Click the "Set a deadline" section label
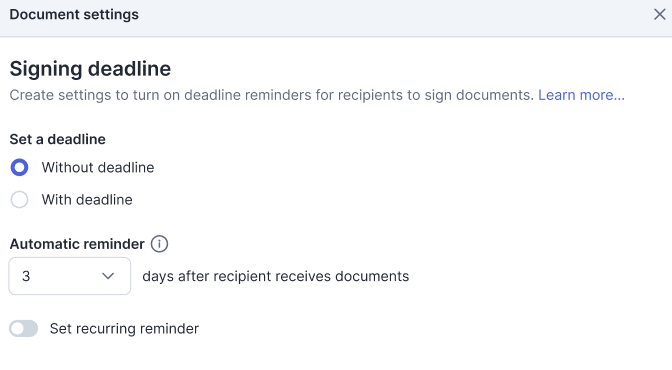Viewport: 672px width, 370px height. 57,139
